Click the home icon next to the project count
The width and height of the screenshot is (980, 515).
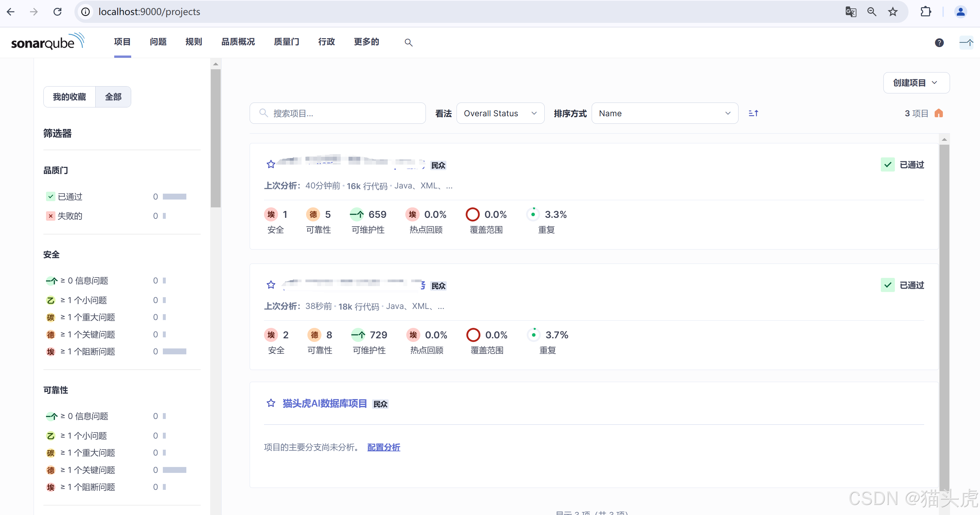939,113
